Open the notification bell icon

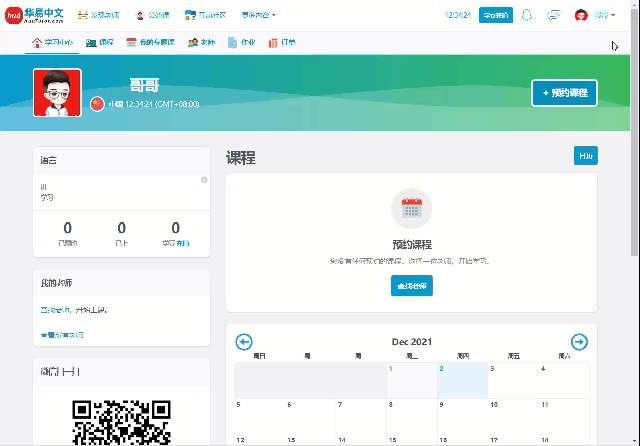coord(527,15)
